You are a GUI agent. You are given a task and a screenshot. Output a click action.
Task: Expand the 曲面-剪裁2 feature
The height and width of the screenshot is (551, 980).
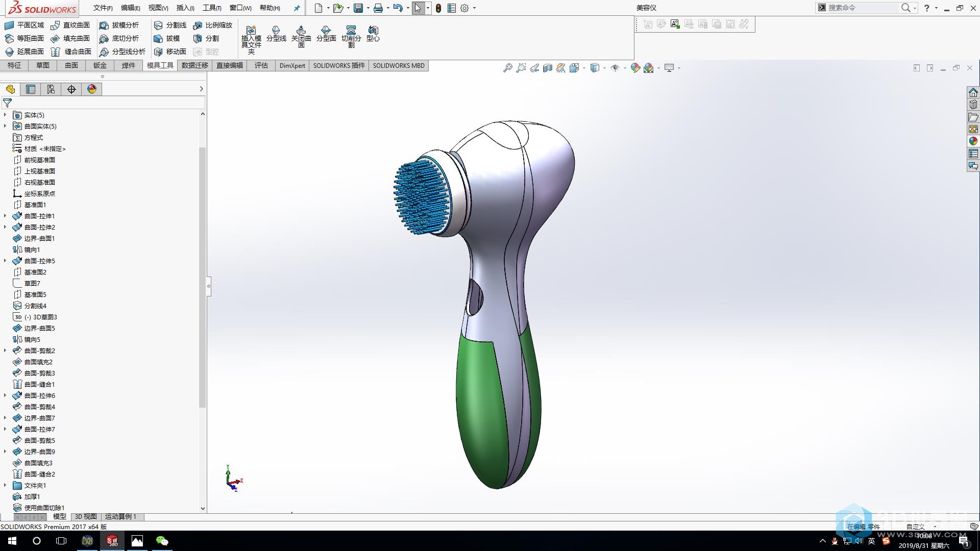pyautogui.click(x=5, y=350)
